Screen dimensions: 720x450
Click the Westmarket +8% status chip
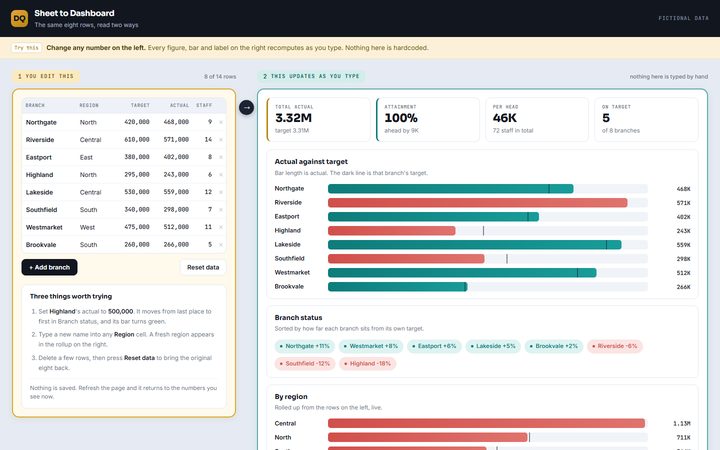[371, 346]
